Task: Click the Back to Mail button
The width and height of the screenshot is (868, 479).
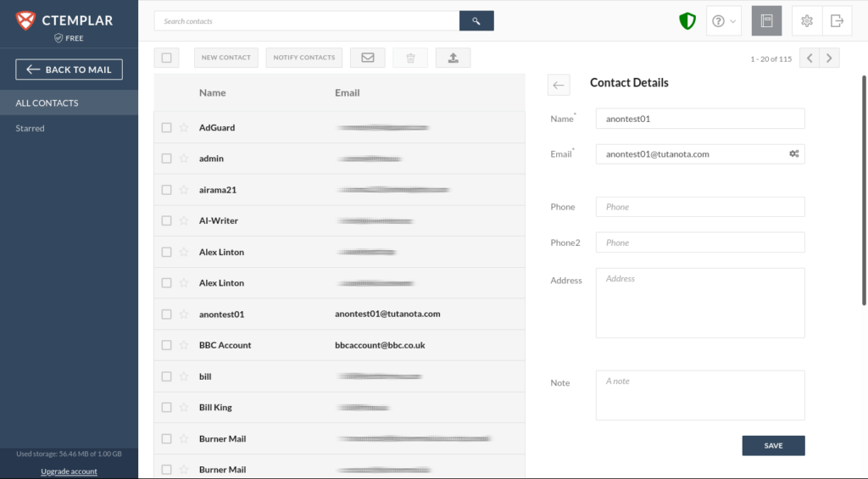Action: [x=70, y=70]
